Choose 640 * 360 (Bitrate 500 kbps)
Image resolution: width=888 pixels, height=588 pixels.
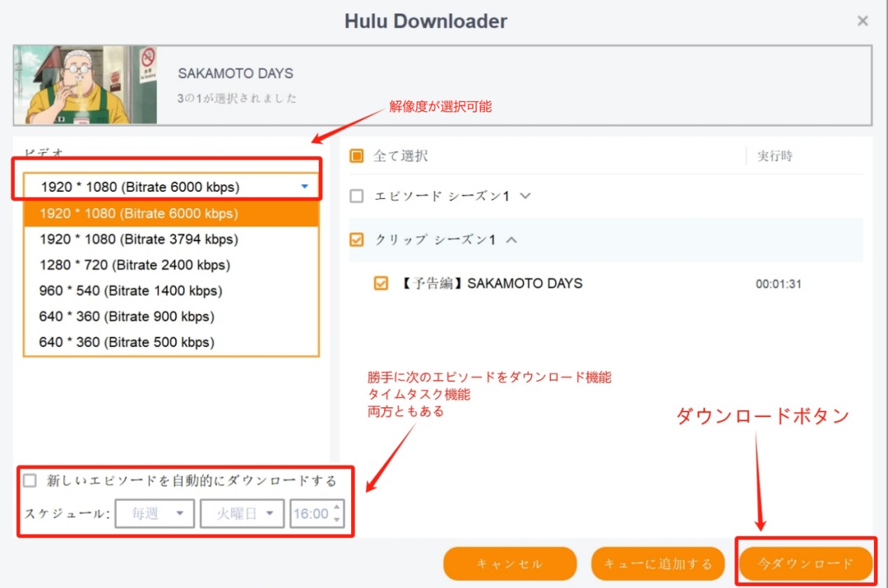point(172,343)
